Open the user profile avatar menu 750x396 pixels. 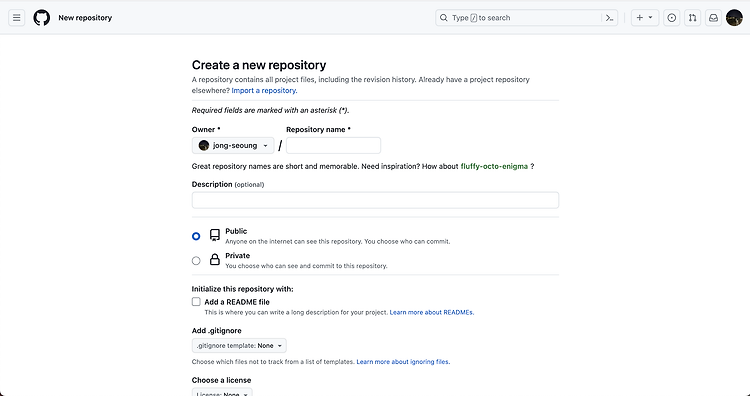pyautogui.click(x=734, y=18)
